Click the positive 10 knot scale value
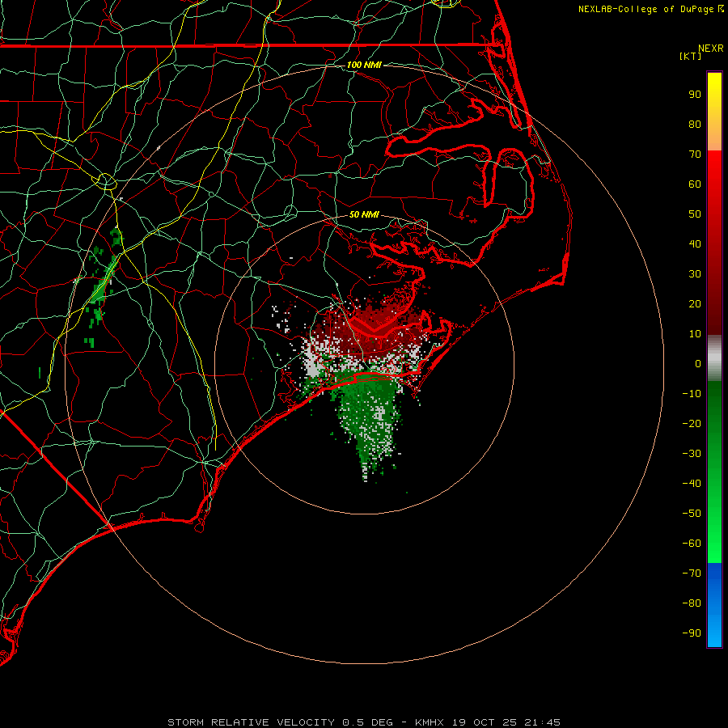This screenshot has width=728, height=728. coord(695,334)
